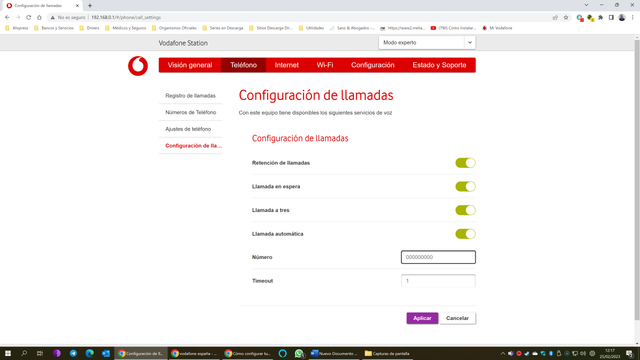
Task: Bookmark this page with the star icon
Action: pyautogui.click(x=566, y=18)
